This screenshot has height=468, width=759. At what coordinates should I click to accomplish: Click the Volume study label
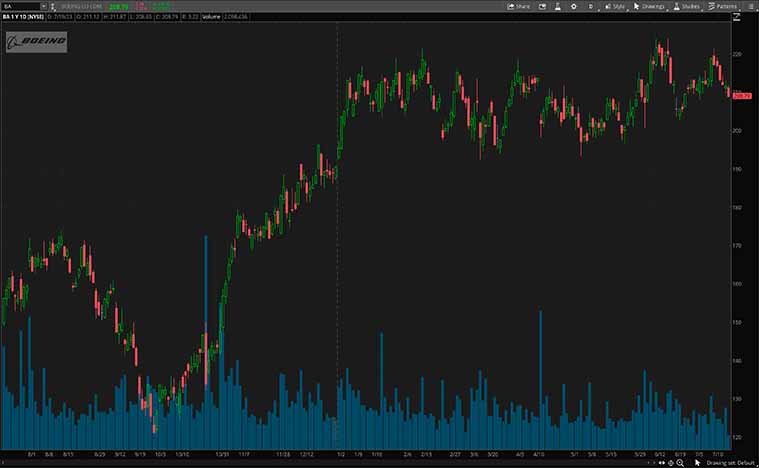point(211,17)
